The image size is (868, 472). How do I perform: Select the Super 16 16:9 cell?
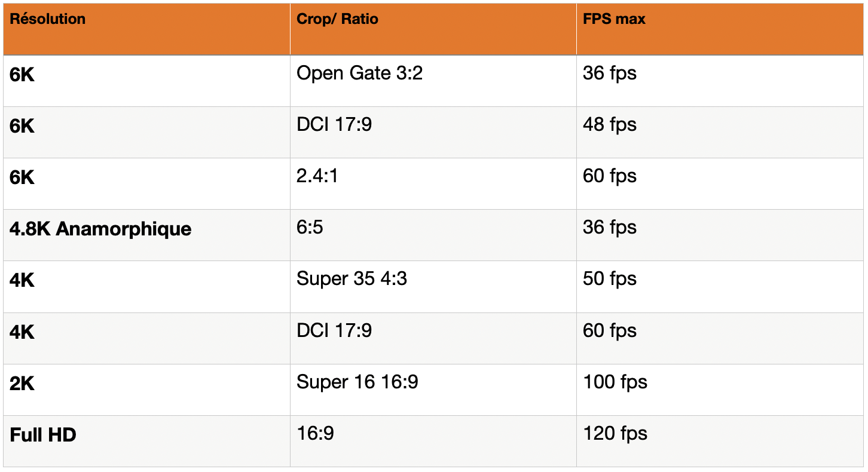coord(357,382)
